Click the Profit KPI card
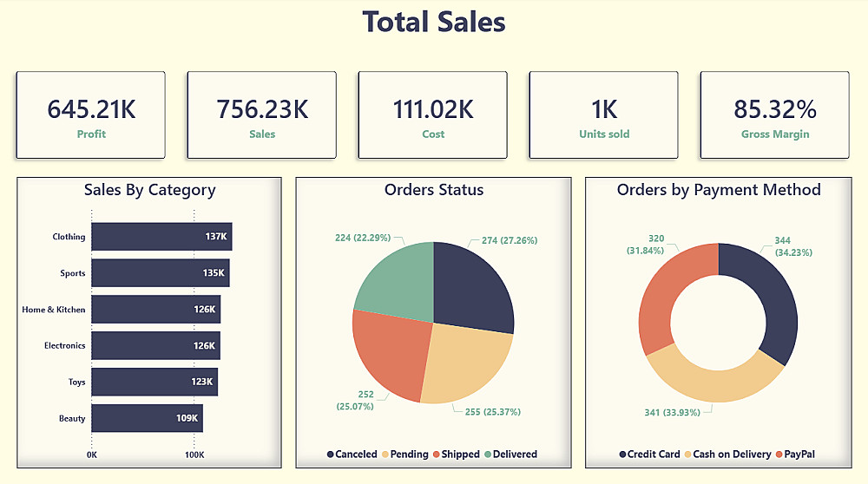 click(x=90, y=115)
